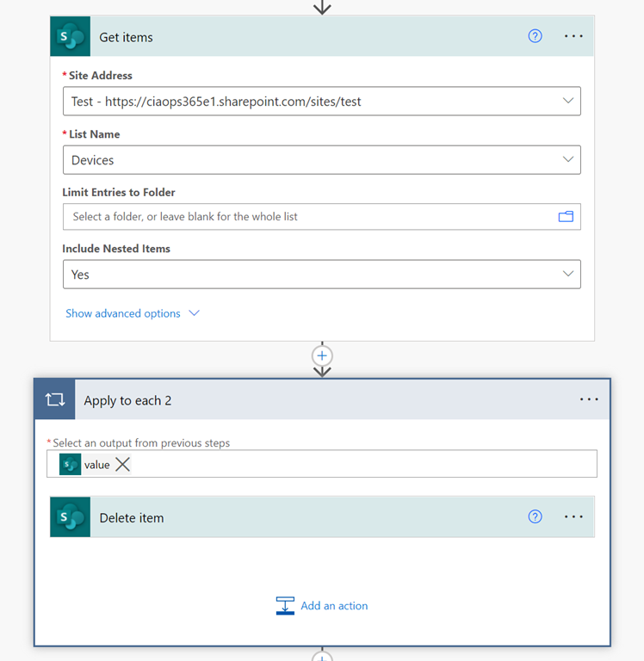Expand the Site Address dropdown
The height and width of the screenshot is (661, 644).
(x=567, y=102)
